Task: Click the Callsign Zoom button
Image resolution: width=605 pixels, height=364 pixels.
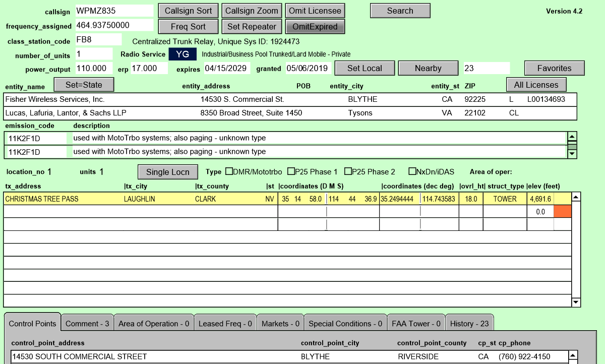Action: tap(252, 10)
